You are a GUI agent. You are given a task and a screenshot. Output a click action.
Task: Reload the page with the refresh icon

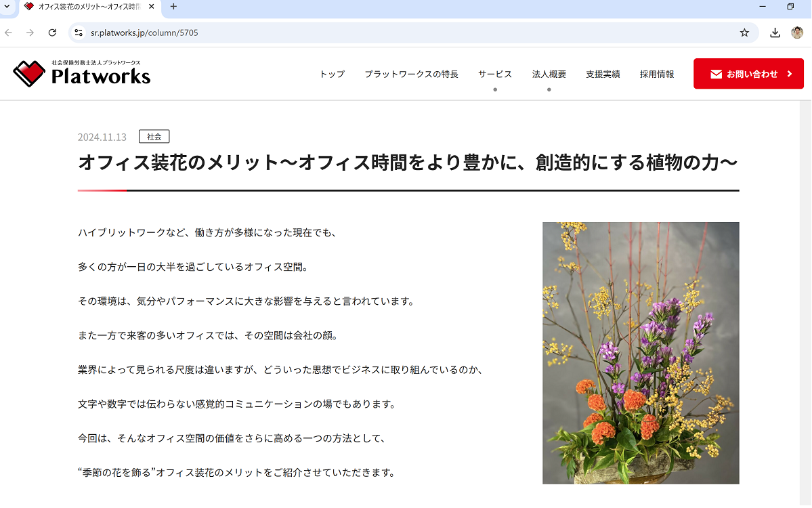[52, 33]
